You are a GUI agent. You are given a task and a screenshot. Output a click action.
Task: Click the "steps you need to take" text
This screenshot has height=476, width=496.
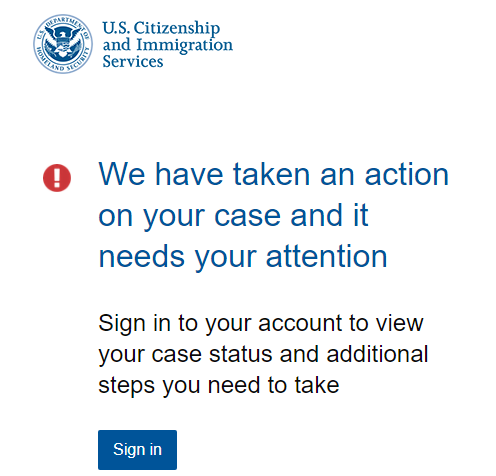tap(219, 386)
